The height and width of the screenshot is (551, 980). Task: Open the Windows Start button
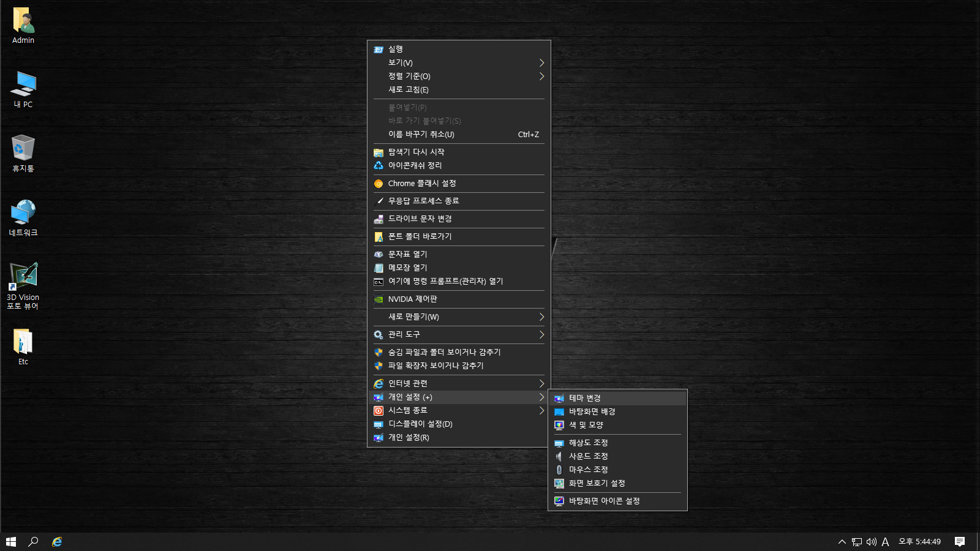[11, 542]
